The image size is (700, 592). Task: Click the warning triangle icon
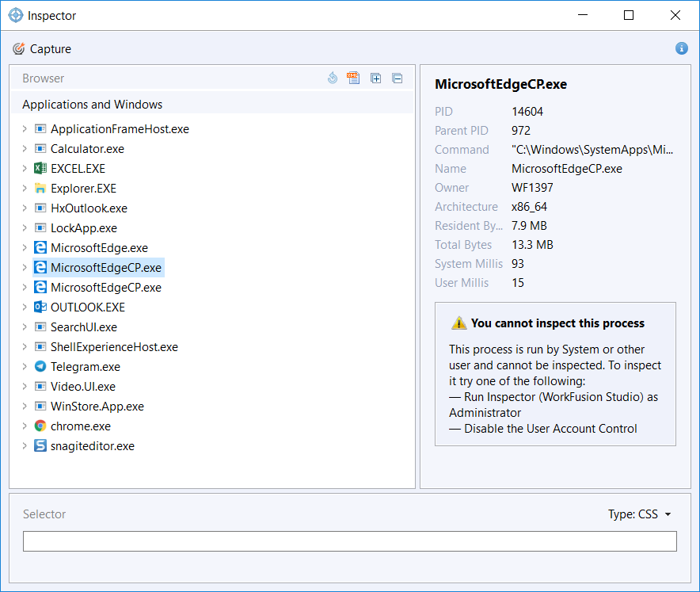pos(459,323)
